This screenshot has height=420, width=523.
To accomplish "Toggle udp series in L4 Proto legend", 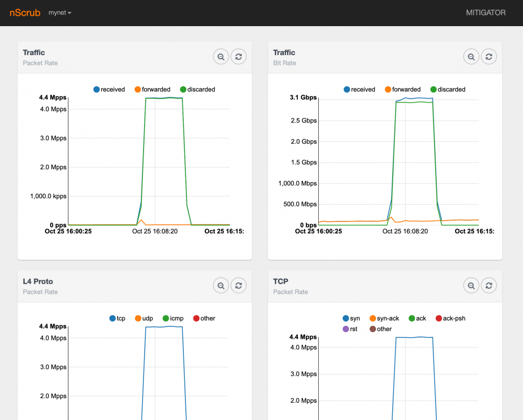I will pos(144,318).
